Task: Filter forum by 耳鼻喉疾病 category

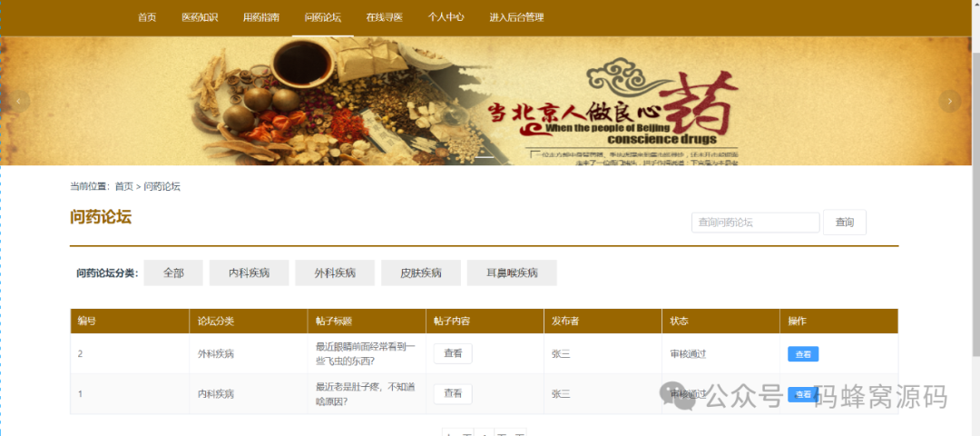Action: pyautogui.click(x=512, y=272)
